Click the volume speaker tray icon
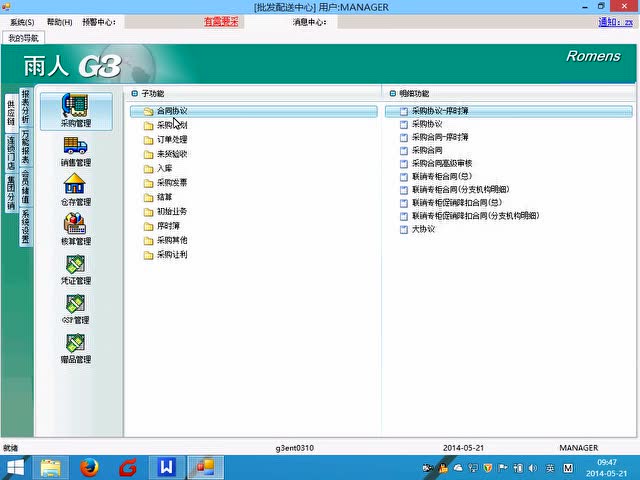 (533, 468)
